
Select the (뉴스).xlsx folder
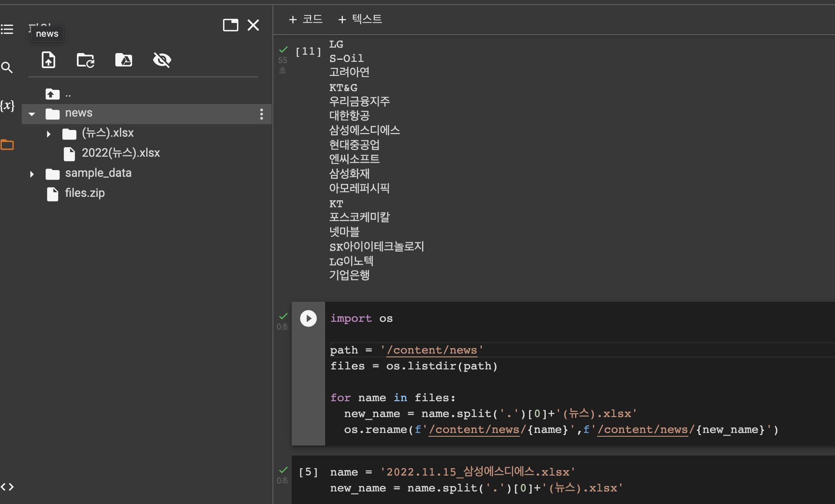pyautogui.click(x=108, y=133)
